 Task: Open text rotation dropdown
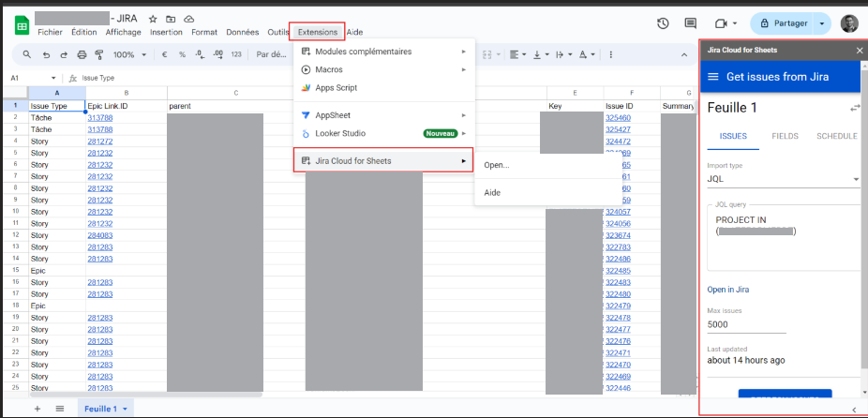pyautogui.click(x=586, y=54)
